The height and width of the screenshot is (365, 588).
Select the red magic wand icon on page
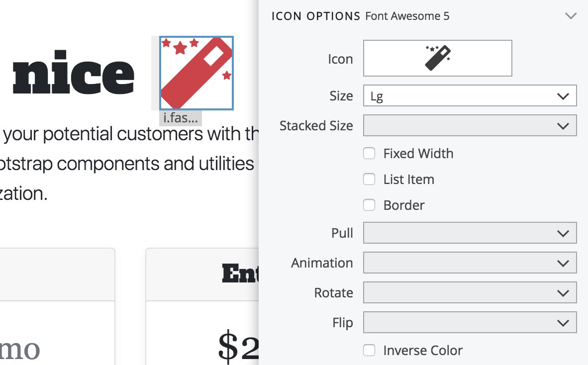click(196, 73)
